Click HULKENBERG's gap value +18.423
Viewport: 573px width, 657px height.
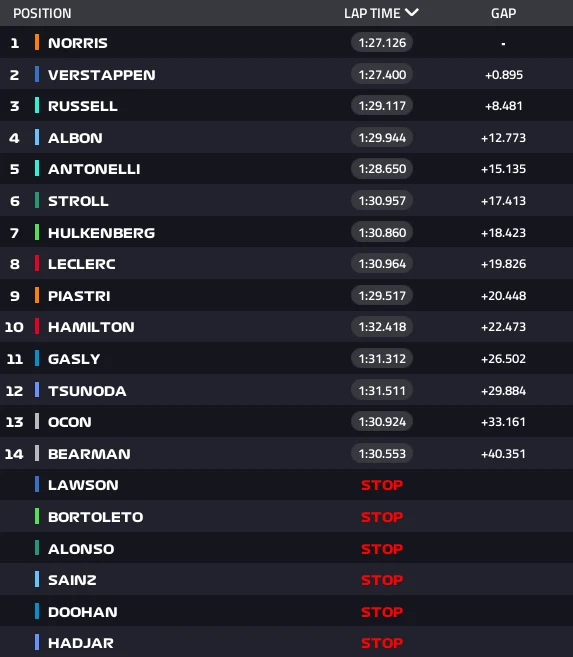point(503,233)
